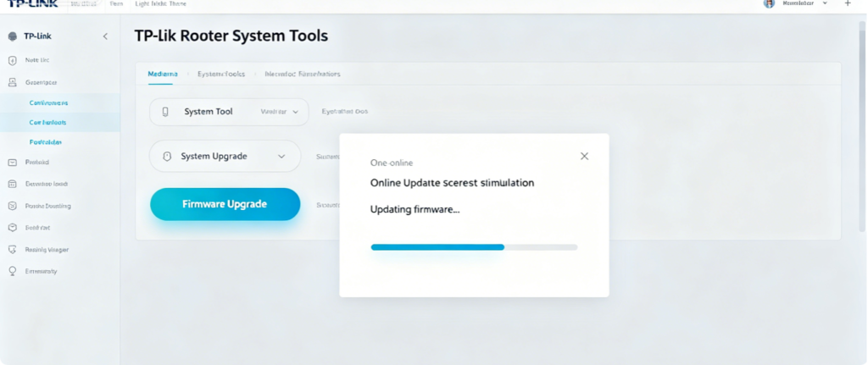Click the clock icon in System Upgrade row
Screen dimensions: 868x365
[x=167, y=157]
